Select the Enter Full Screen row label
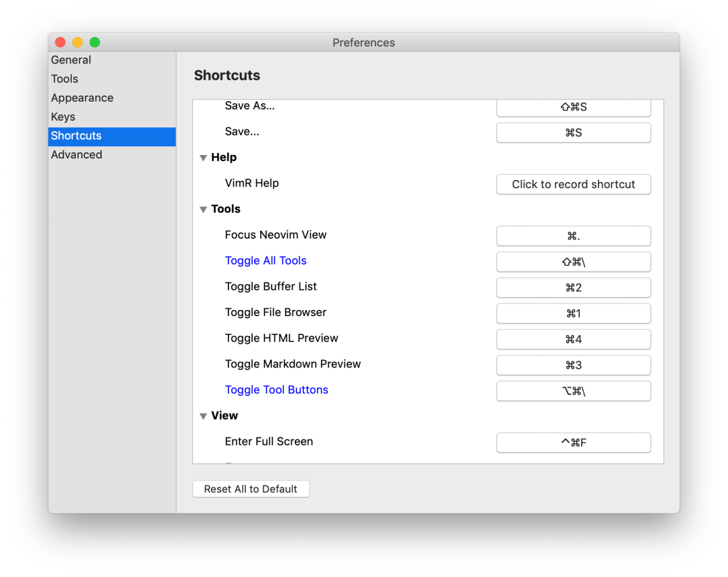Viewport: 728px width, 577px height. pyautogui.click(x=269, y=442)
